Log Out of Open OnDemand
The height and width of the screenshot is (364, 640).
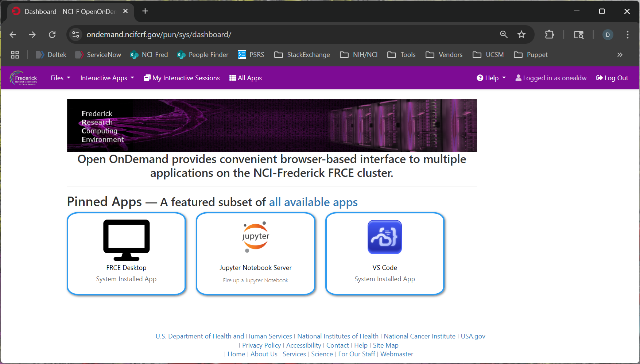click(x=612, y=78)
